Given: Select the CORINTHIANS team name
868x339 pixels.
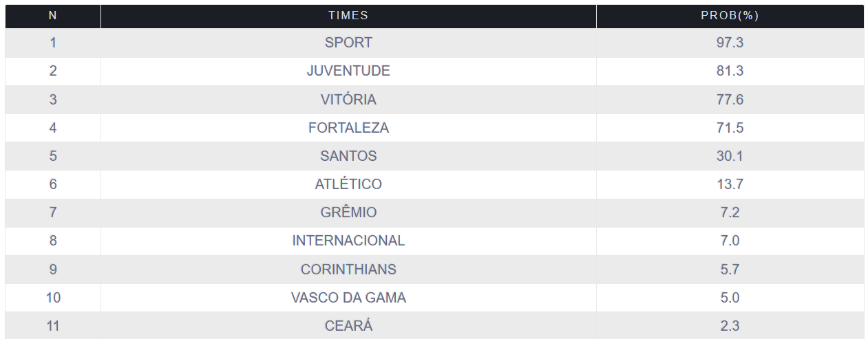Looking at the screenshot, I should pyautogui.click(x=348, y=270).
